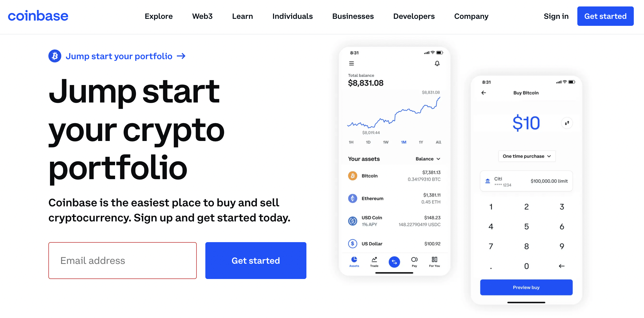
Task: Click the Sign in link
Action: pos(556,16)
